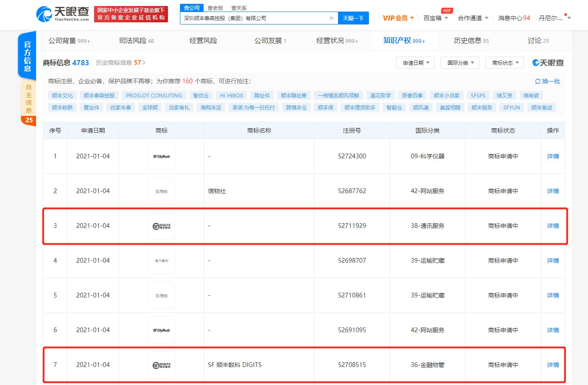Screen dimensions: 588x385
Task: Open 详情 for registration 52687762
Action: [553, 191]
